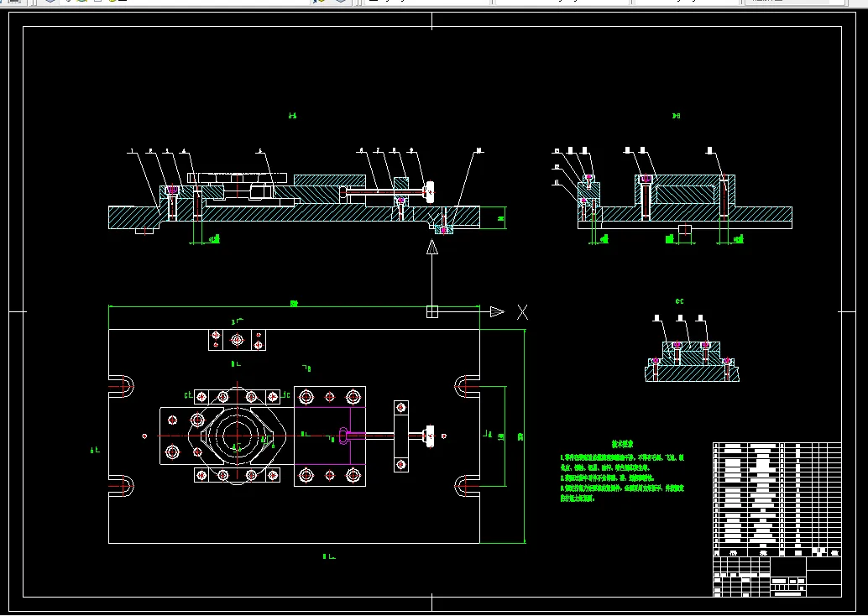868x616 pixels.
Task: Select the green technical requirements heading text
Action: pyautogui.click(x=622, y=444)
